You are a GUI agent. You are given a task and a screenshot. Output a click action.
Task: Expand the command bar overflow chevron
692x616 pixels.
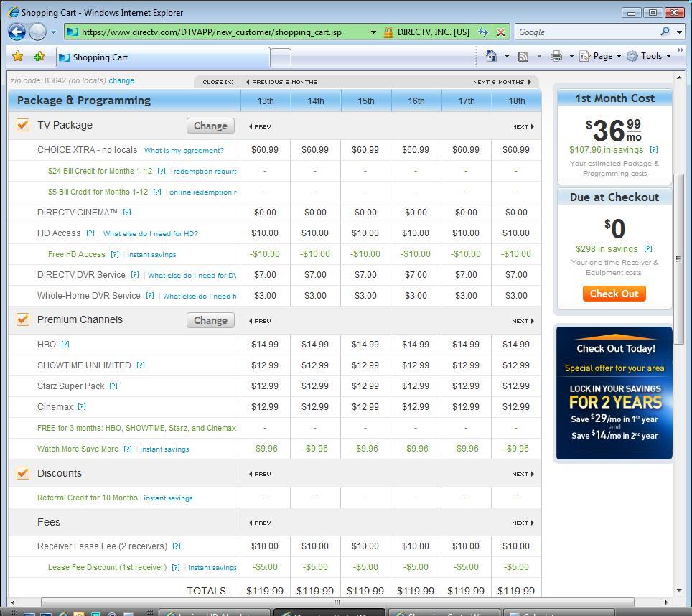pyautogui.click(x=680, y=50)
